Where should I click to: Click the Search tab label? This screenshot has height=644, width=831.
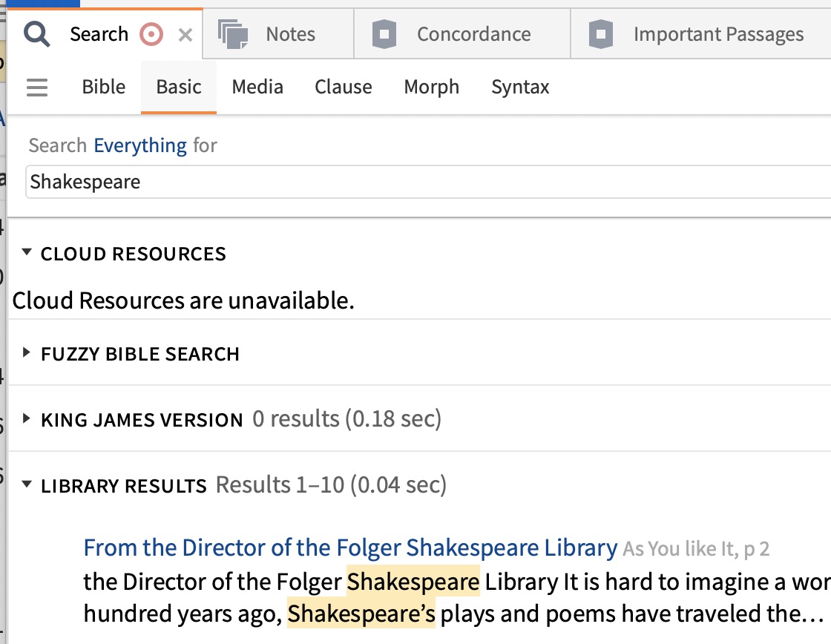pos(99,34)
